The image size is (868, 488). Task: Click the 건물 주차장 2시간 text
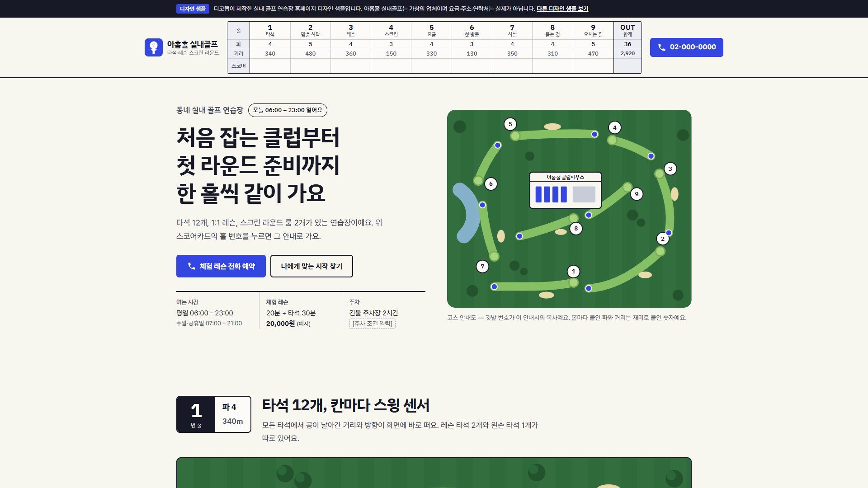373,313
